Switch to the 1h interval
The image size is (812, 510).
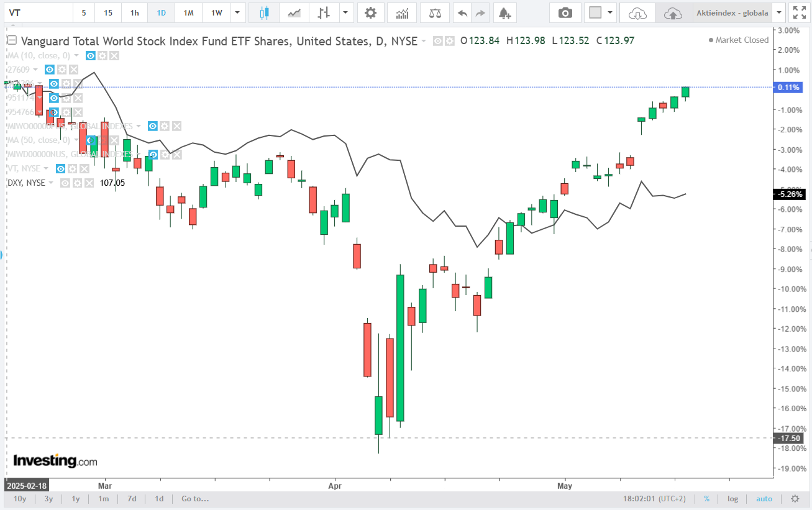[134, 12]
